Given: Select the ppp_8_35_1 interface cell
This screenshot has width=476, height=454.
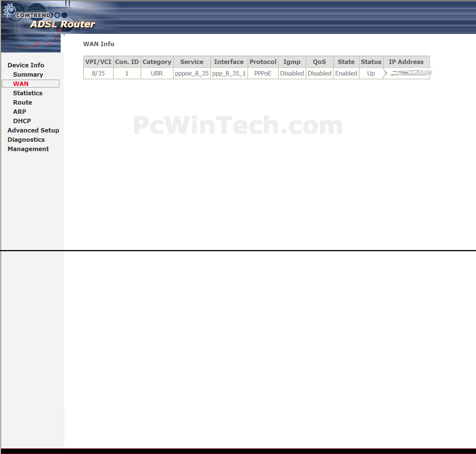Looking at the screenshot, I should click(229, 73).
